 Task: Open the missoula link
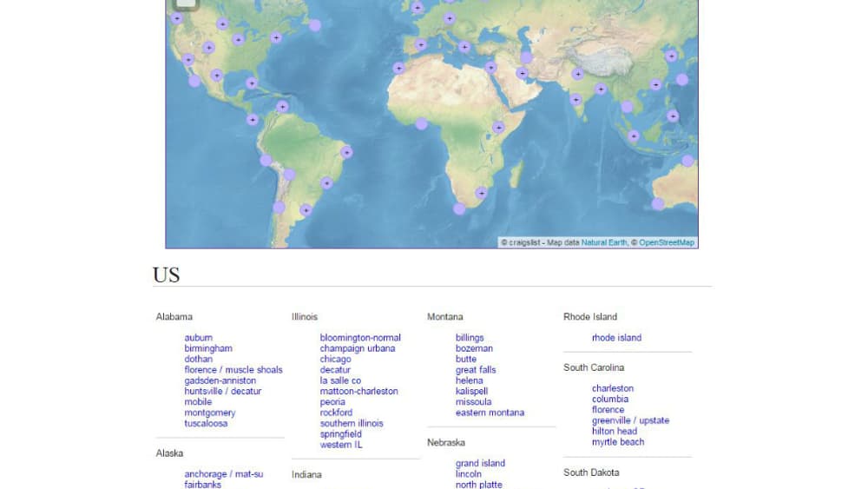point(473,401)
